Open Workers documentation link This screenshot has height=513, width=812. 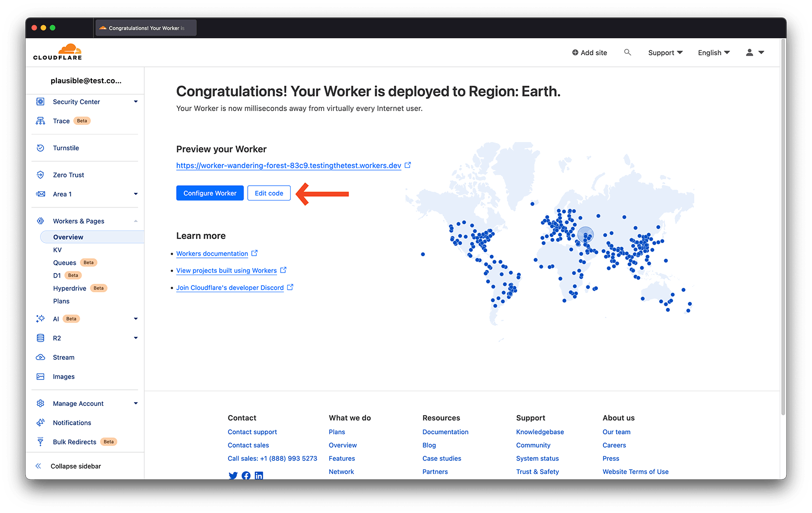tap(212, 254)
